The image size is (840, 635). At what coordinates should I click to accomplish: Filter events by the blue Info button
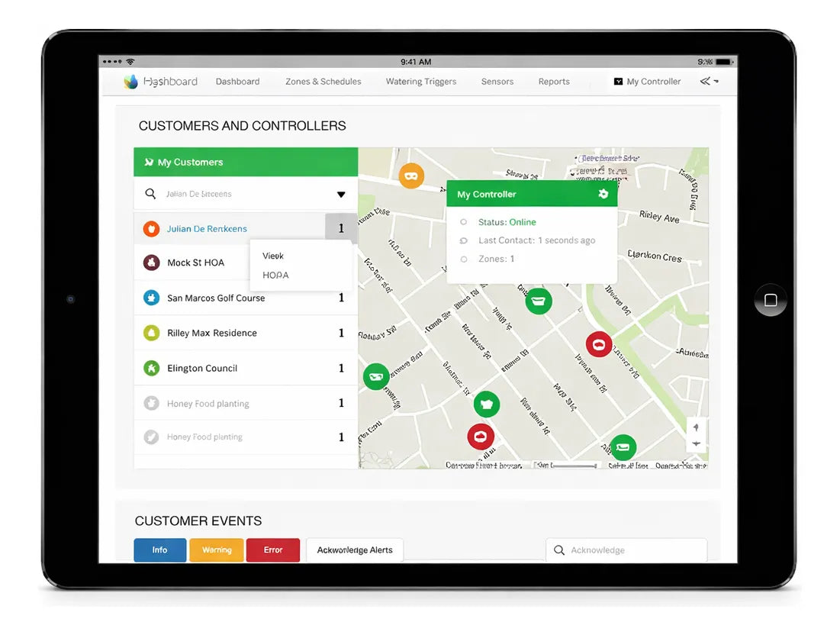point(160,550)
